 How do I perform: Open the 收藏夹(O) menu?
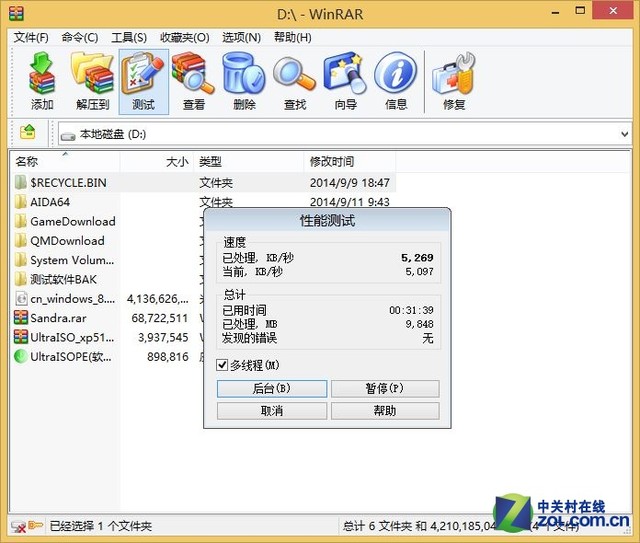pos(184,38)
